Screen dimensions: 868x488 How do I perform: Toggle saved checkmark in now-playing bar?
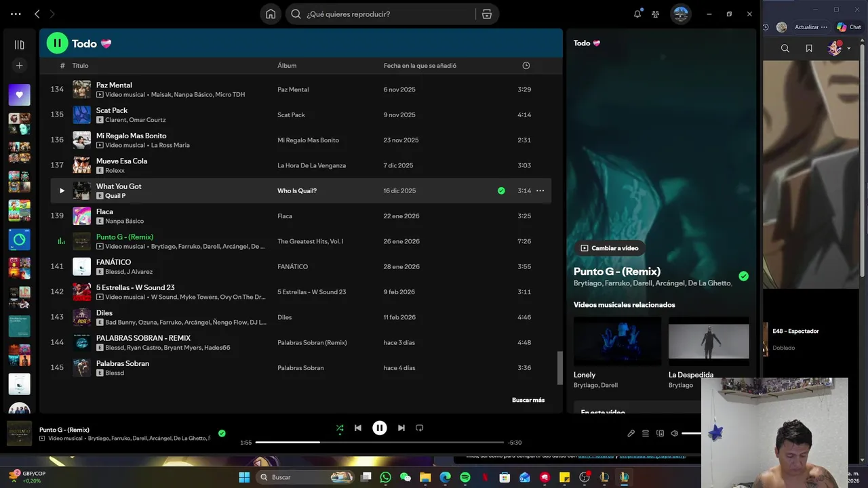tap(222, 433)
